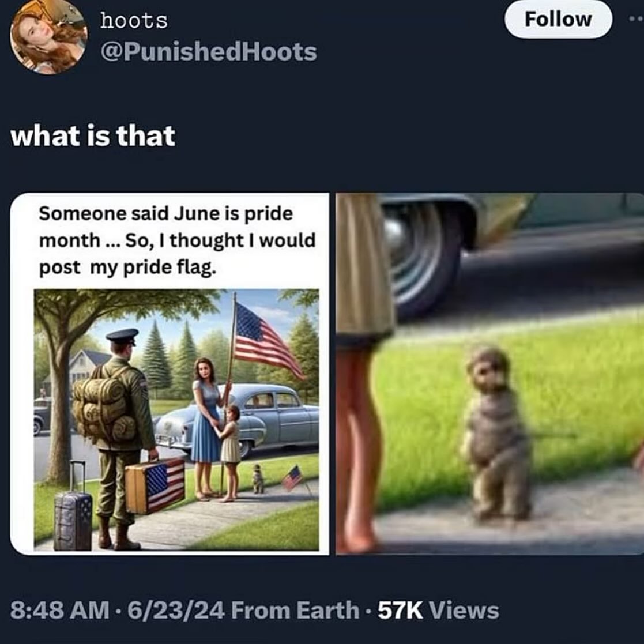Click the hoots display name
This screenshot has width=644, height=644.
click(134, 21)
